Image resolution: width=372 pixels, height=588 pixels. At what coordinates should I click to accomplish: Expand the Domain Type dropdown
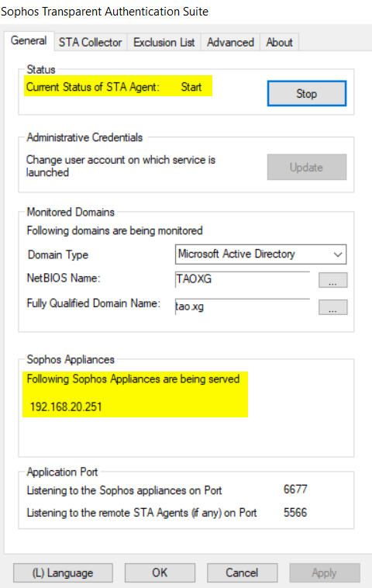260,254
